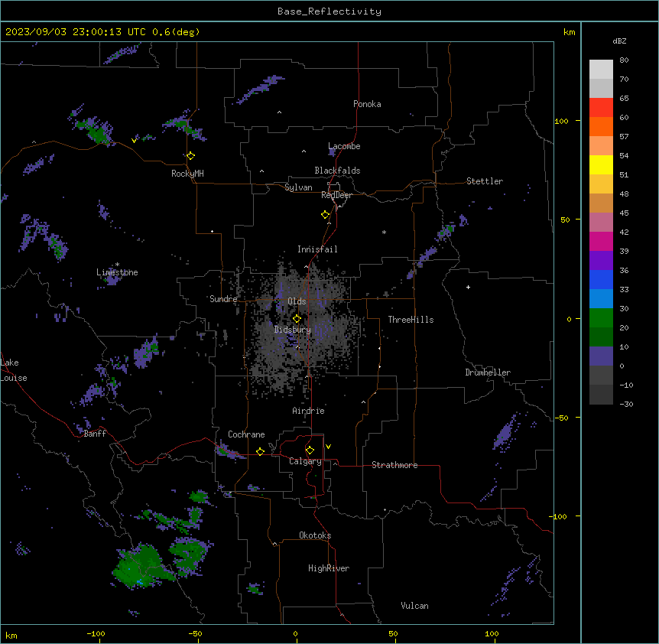Pick the light blue 30-33 dBZ swatch

pyautogui.click(x=601, y=298)
